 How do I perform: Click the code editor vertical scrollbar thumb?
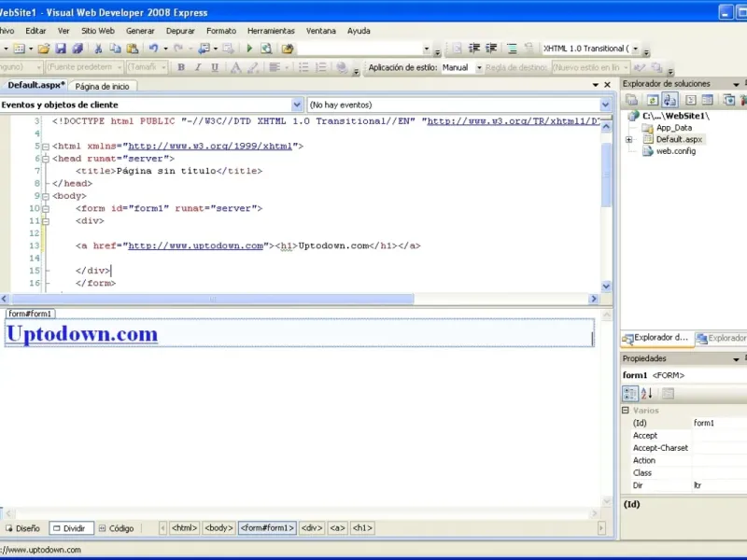coord(606,175)
